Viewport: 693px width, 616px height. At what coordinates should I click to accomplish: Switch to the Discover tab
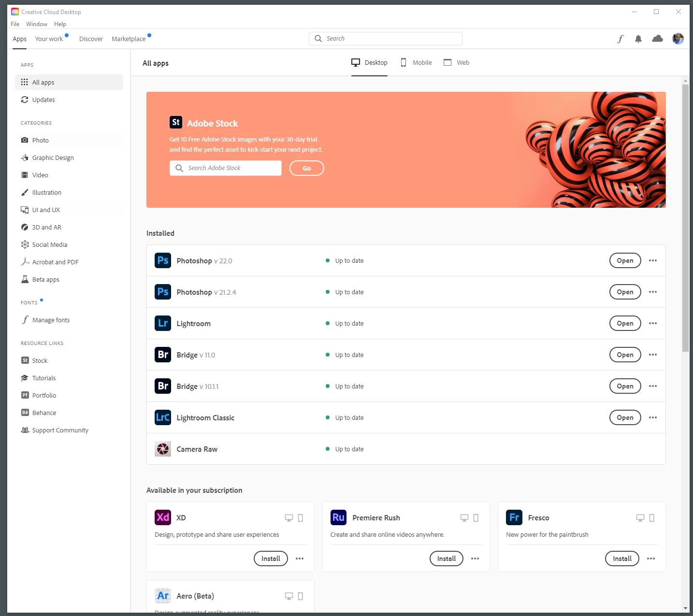[91, 39]
